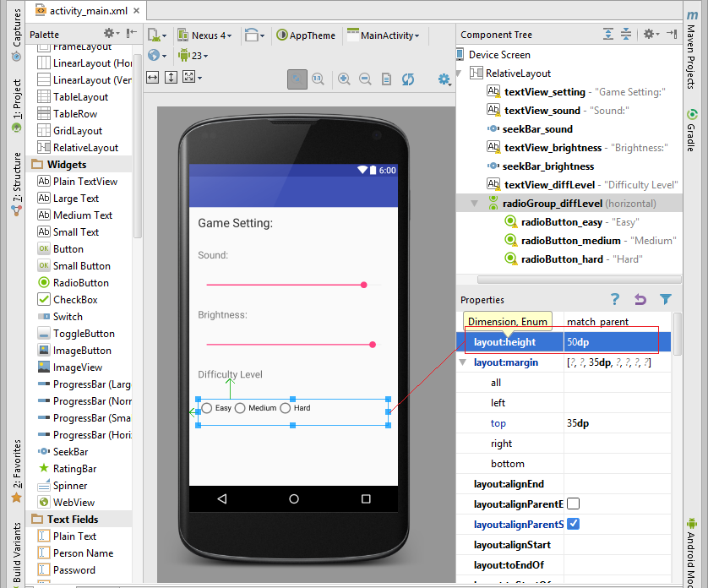Open the Structure tool window
Image resolution: width=708 pixels, height=588 pixels.
(x=16, y=184)
